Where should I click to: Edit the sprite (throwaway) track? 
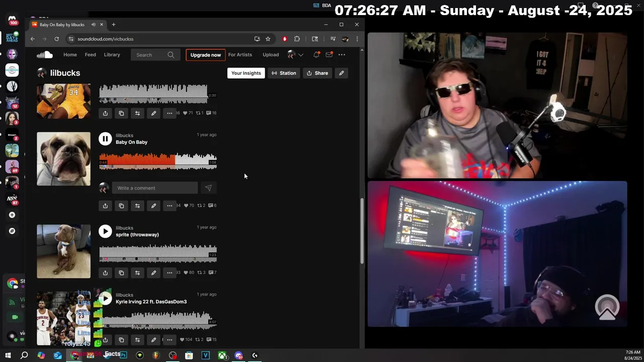coord(153,273)
